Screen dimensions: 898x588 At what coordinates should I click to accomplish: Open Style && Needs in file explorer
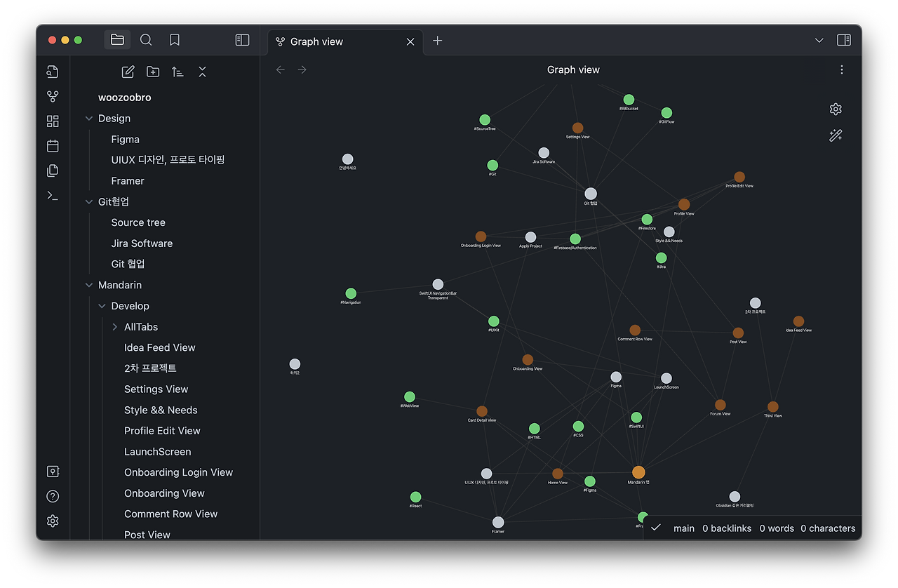coord(161,410)
